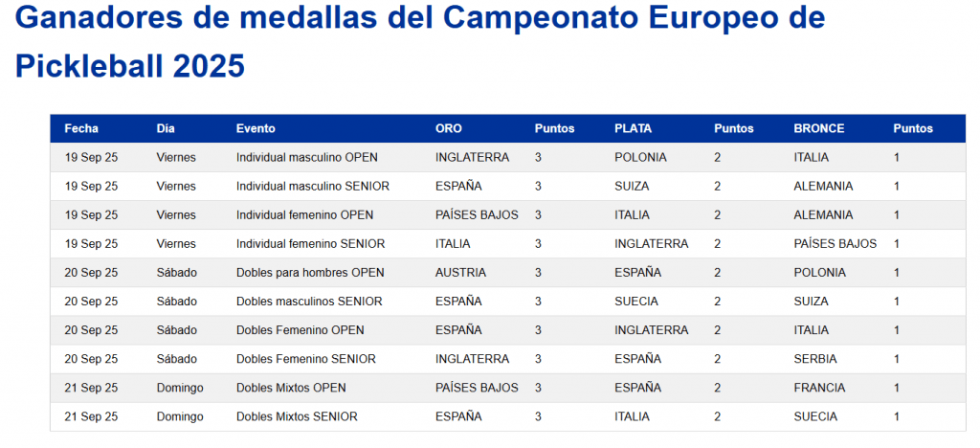The height and width of the screenshot is (448, 980).
Task: Click Dobles Femenino OPEN event cell
Action: pos(300,330)
